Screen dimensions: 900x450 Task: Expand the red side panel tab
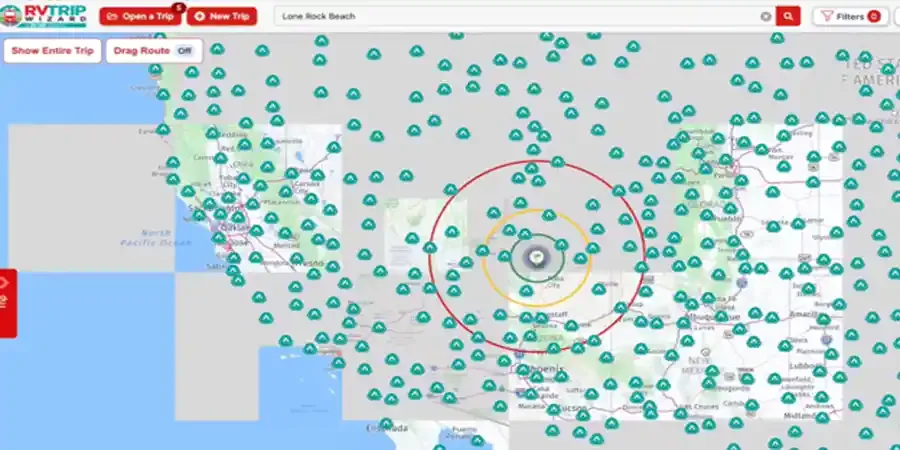click(x=8, y=302)
